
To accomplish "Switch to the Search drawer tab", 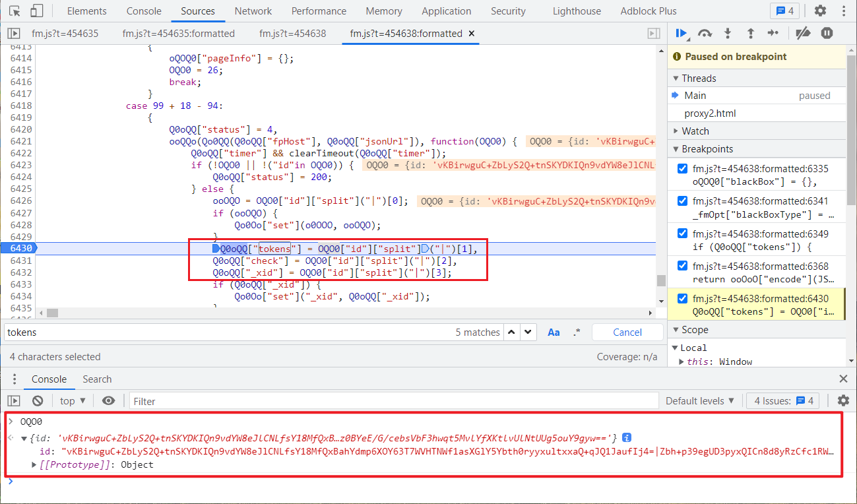I will pos(97,379).
